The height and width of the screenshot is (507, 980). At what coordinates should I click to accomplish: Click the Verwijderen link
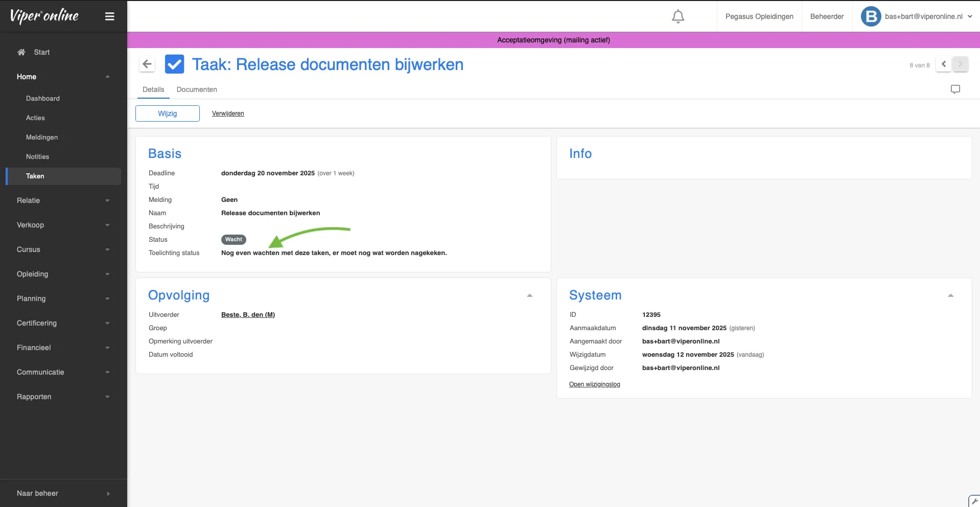(228, 113)
